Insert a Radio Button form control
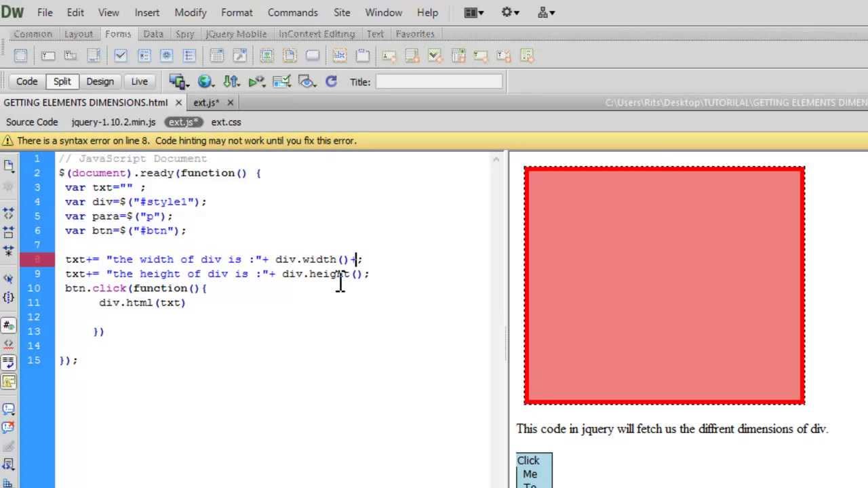The height and width of the screenshot is (488, 868). [166, 56]
